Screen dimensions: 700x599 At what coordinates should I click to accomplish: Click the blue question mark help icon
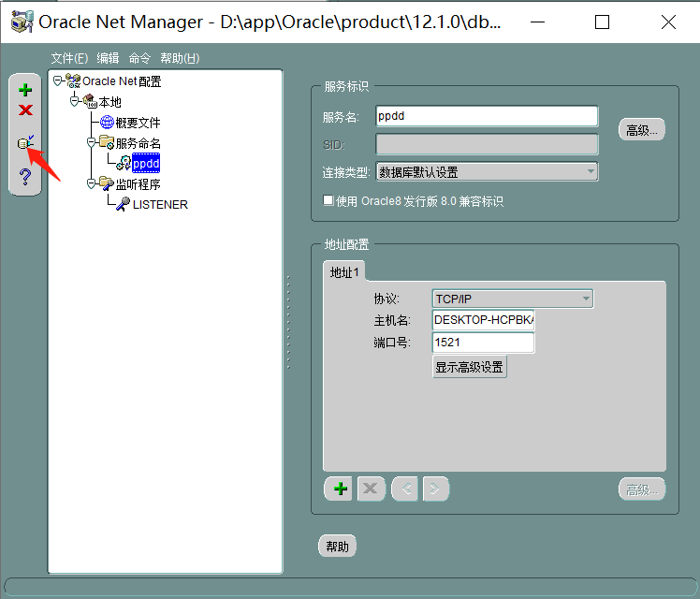coord(25,177)
